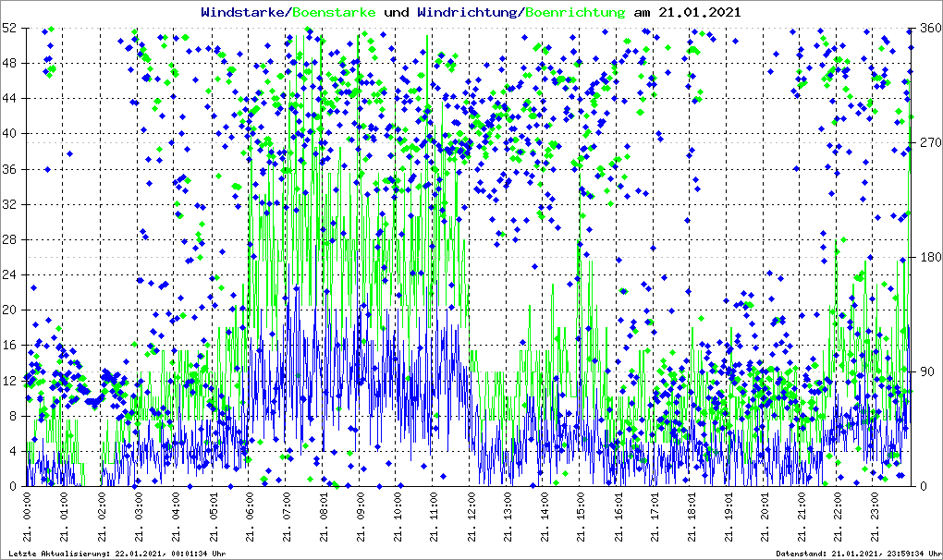Click the 14:00 time axis label
This screenshot has width=943, height=560.
545,517
